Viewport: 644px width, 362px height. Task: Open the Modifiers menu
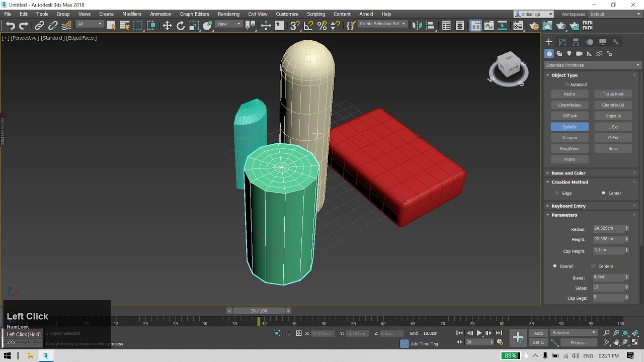(132, 14)
